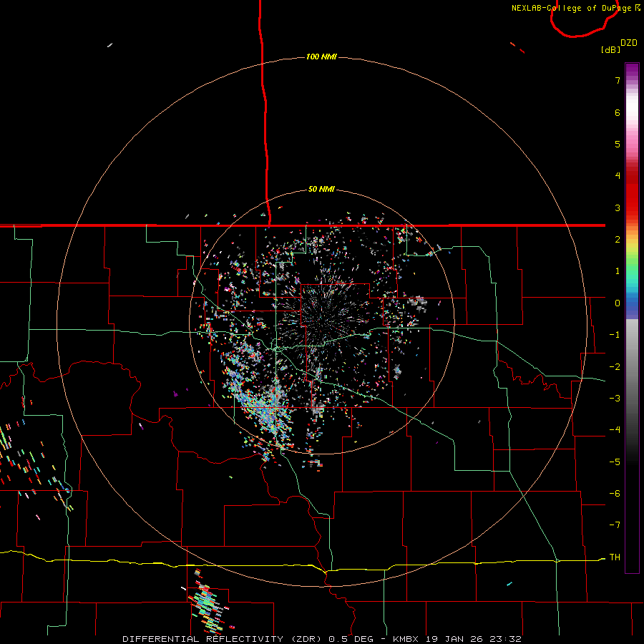Click the green 1 dB band of color bar
This screenshot has height=644, width=644.
[x=632, y=271]
